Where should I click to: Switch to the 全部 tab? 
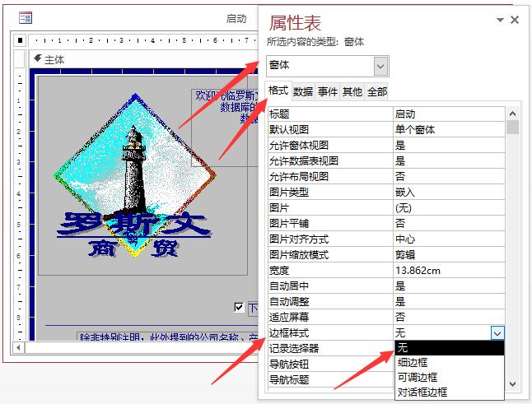[x=377, y=91]
